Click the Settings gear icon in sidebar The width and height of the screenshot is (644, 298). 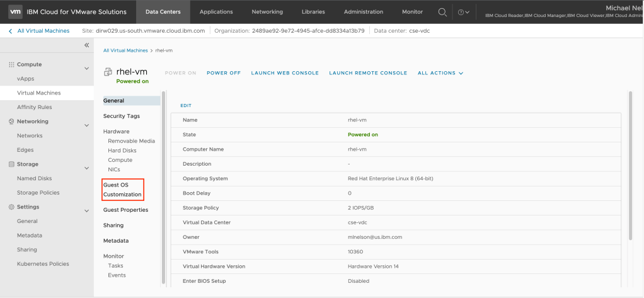point(11,207)
